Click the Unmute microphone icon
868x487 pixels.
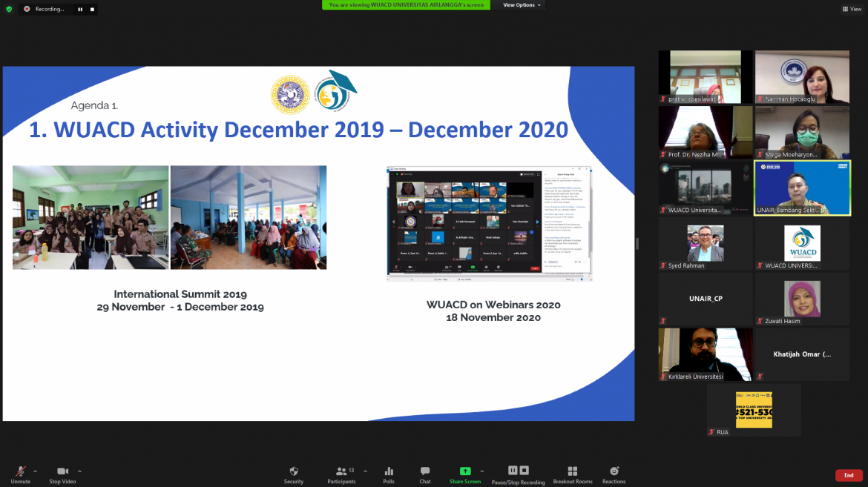[x=21, y=471]
